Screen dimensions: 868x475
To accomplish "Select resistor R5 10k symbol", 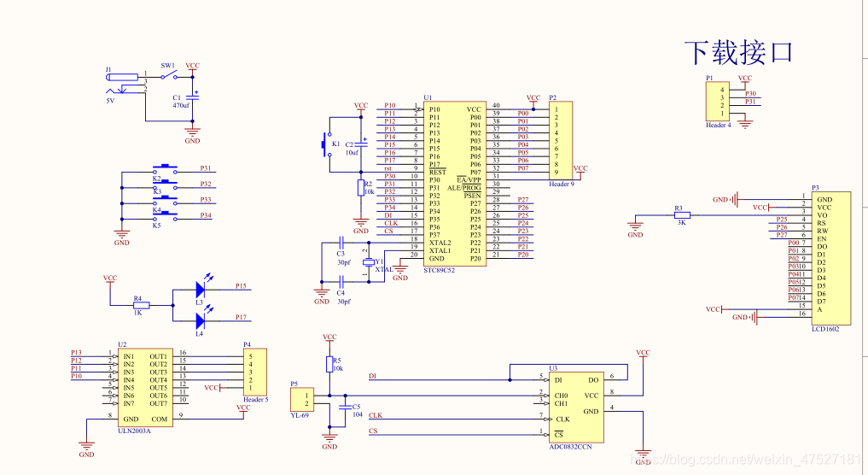I will (x=329, y=364).
